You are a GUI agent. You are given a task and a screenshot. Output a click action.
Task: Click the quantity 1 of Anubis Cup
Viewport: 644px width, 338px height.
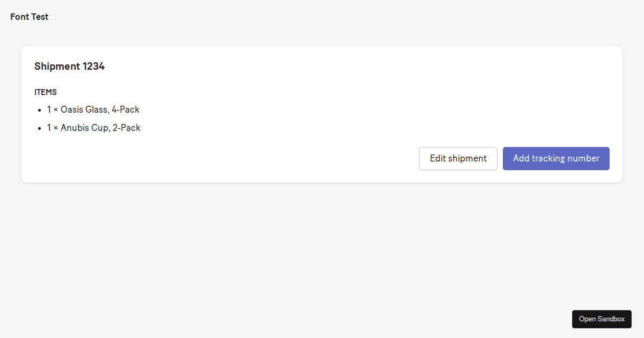[49, 128]
